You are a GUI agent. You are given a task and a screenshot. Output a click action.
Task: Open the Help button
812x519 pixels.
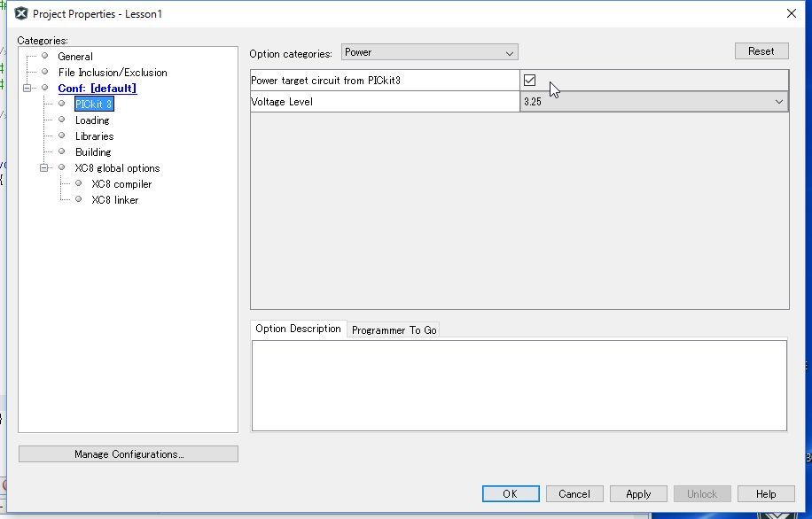[766, 493]
